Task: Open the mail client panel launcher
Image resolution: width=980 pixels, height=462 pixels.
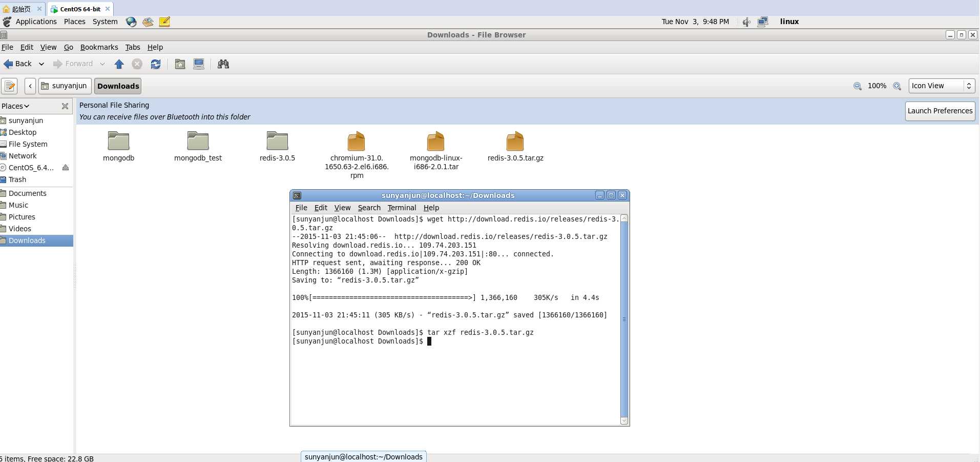Action: coord(148,22)
